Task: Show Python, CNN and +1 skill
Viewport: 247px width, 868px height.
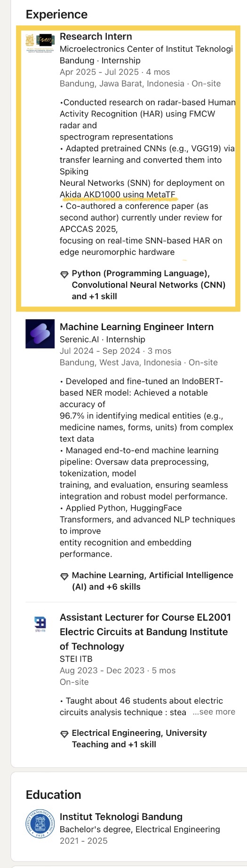Action: point(149,285)
